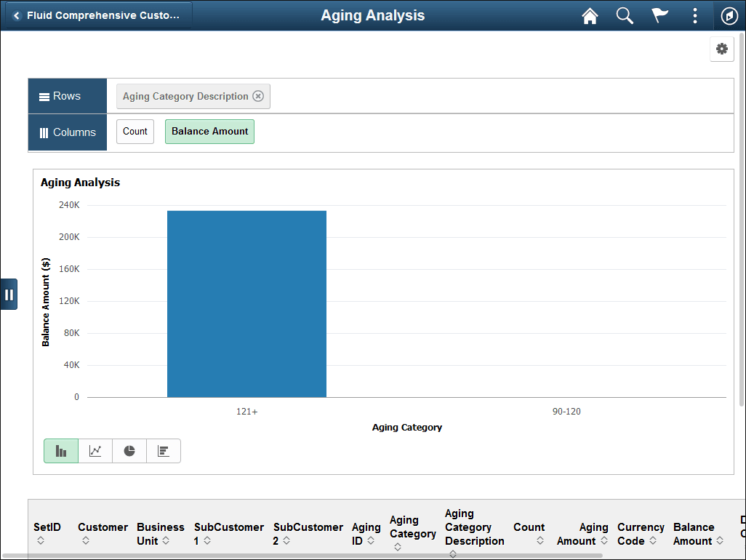The height and width of the screenshot is (560, 746).
Task: Toggle the Count column chip on
Action: tap(135, 132)
